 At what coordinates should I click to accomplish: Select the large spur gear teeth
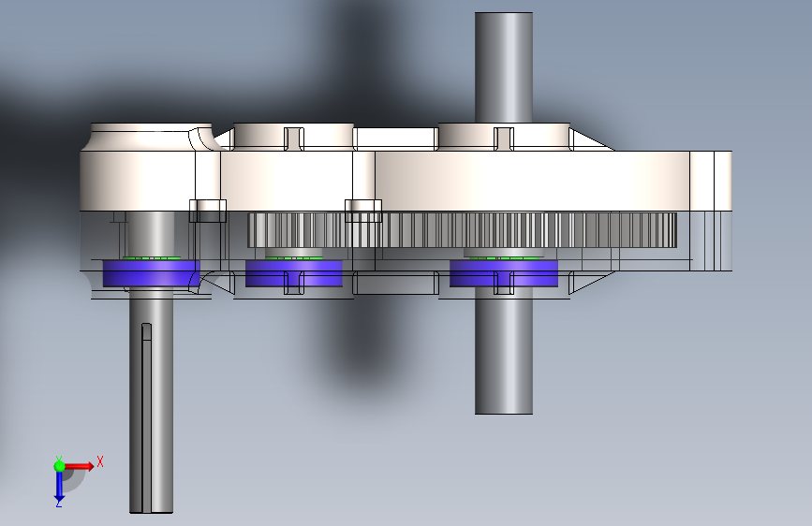tap(462, 230)
